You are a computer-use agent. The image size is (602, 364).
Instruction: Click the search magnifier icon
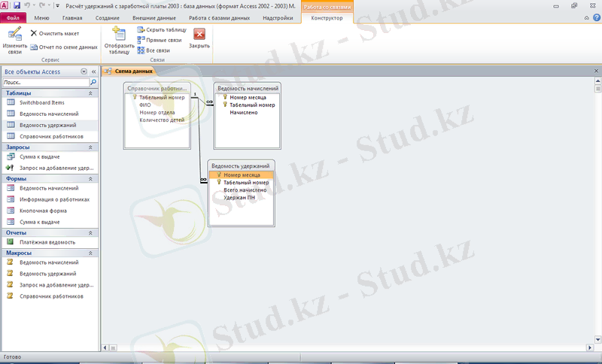click(93, 82)
